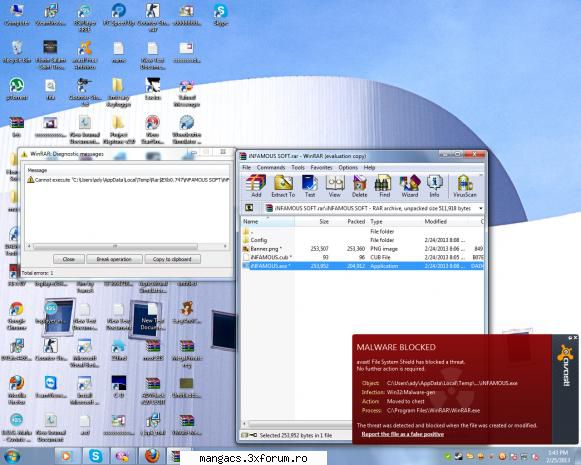Open the teddy bear desktop icon
The image size is (581, 465).
pos(187,312)
